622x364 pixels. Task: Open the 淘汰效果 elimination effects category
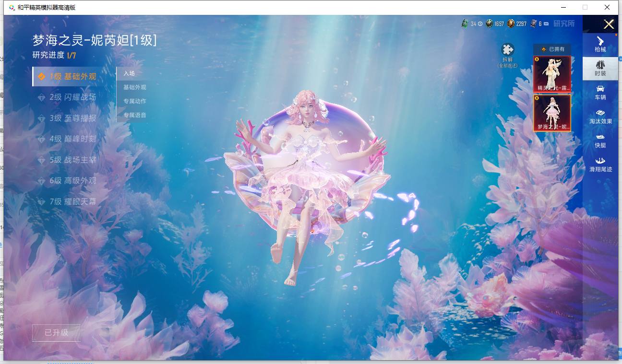coord(600,117)
